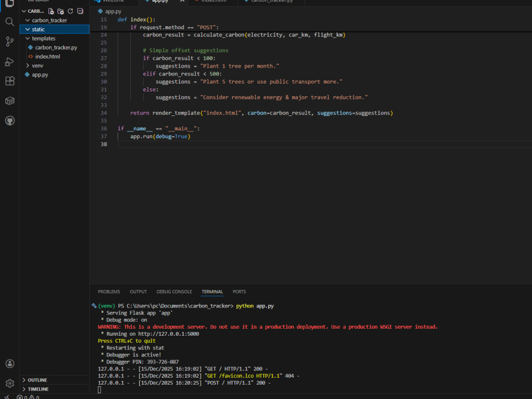Open the Source Control view
This screenshot has height=399, width=532.
(10, 41)
